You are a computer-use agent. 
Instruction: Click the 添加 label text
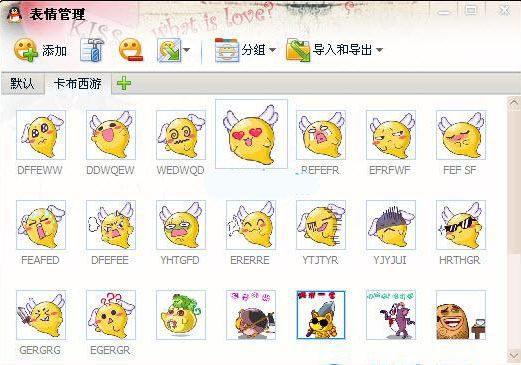click(54, 51)
